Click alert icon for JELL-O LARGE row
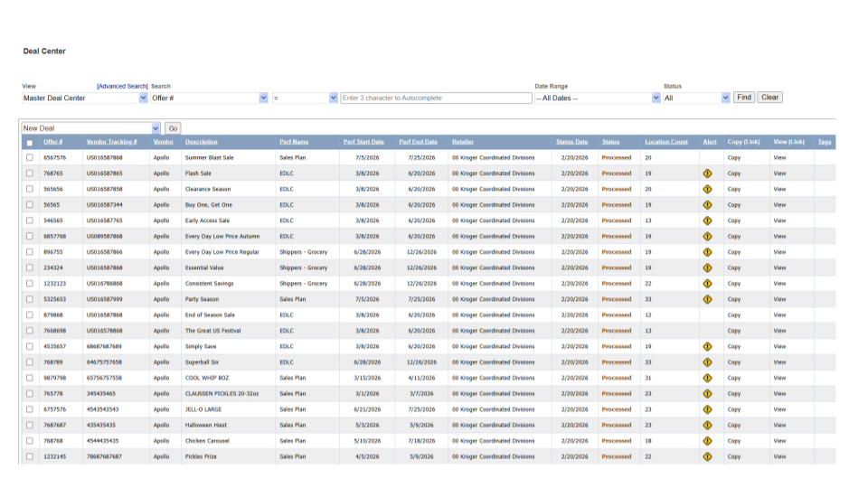 (x=707, y=409)
